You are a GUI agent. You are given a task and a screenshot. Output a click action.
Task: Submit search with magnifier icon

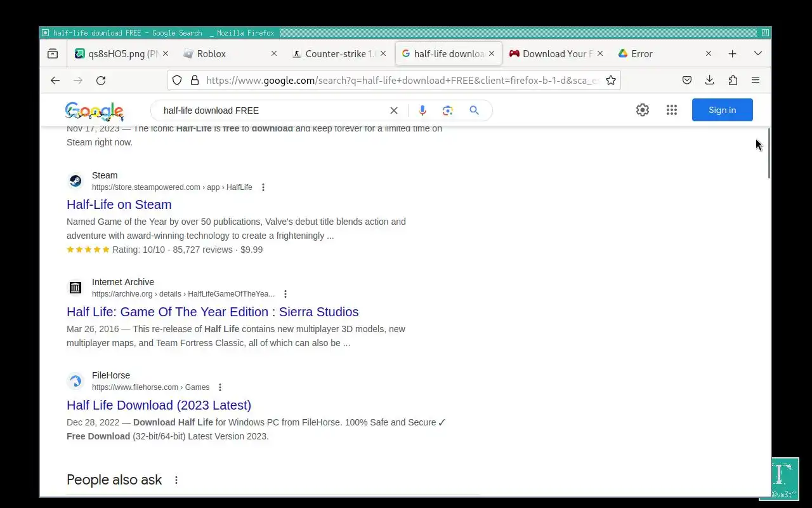(x=474, y=110)
